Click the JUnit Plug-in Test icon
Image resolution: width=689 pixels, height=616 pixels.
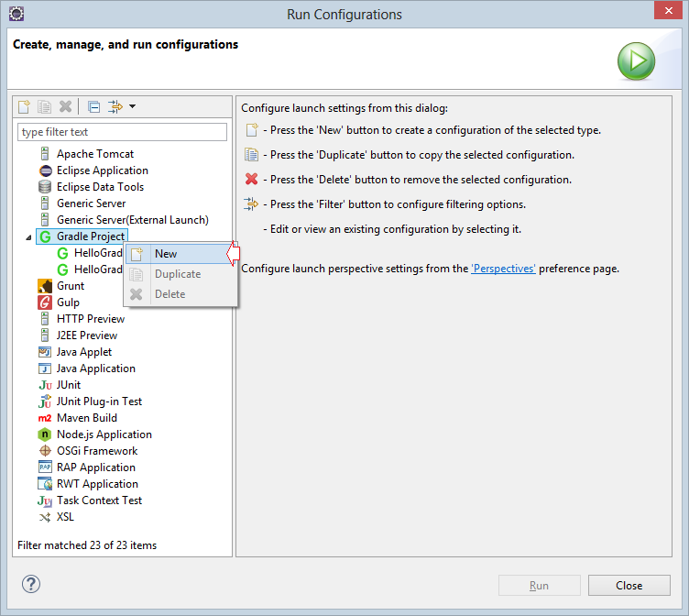tap(45, 401)
